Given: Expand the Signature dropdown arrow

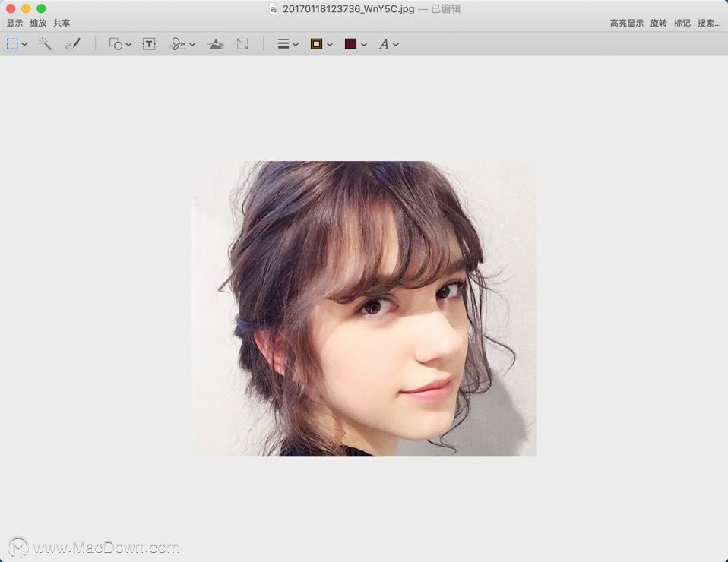Looking at the screenshot, I should (x=192, y=45).
